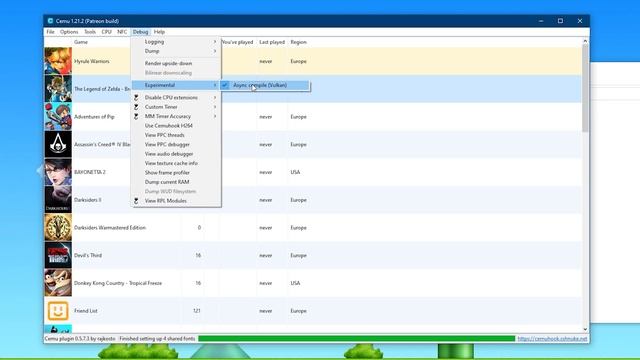Select the Friend List smiley icon
This screenshot has height=360, width=640.
pyautogui.click(x=58, y=311)
